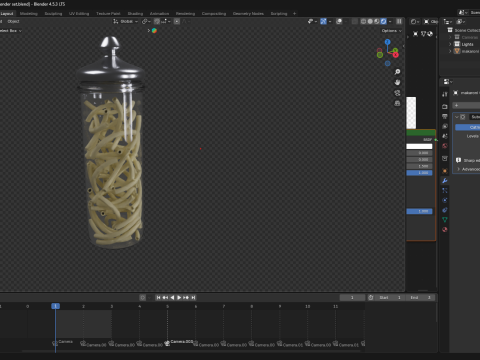Viewport: 480px width, 360px height.
Task: Click the Camera.009 timeline marker
Action: (x=179, y=342)
